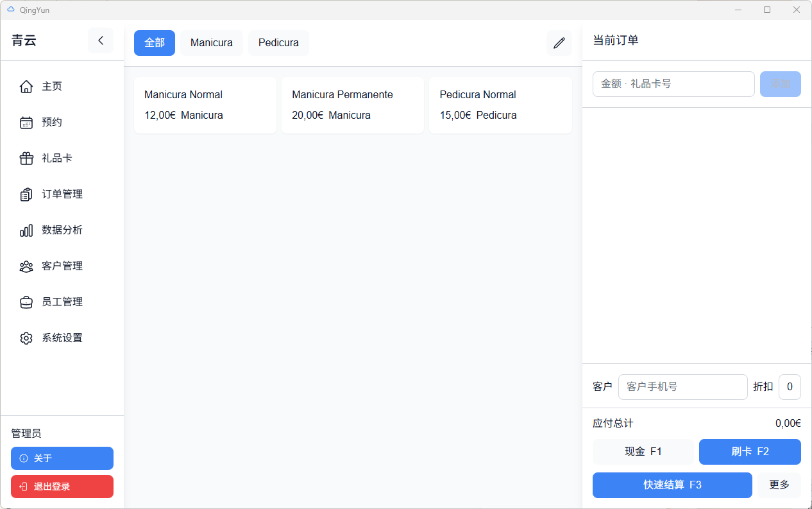
Task: Open the pencil edit icon for services
Action: pyautogui.click(x=559, y=43)
